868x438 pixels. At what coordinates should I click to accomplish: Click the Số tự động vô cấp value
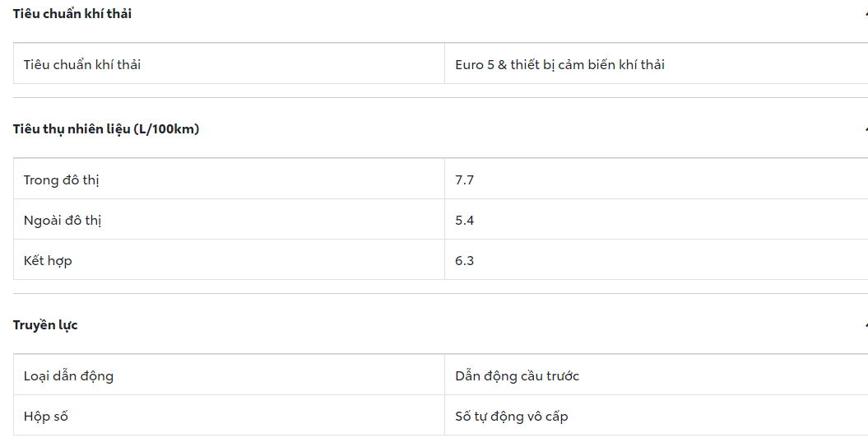tap(511, 416)
